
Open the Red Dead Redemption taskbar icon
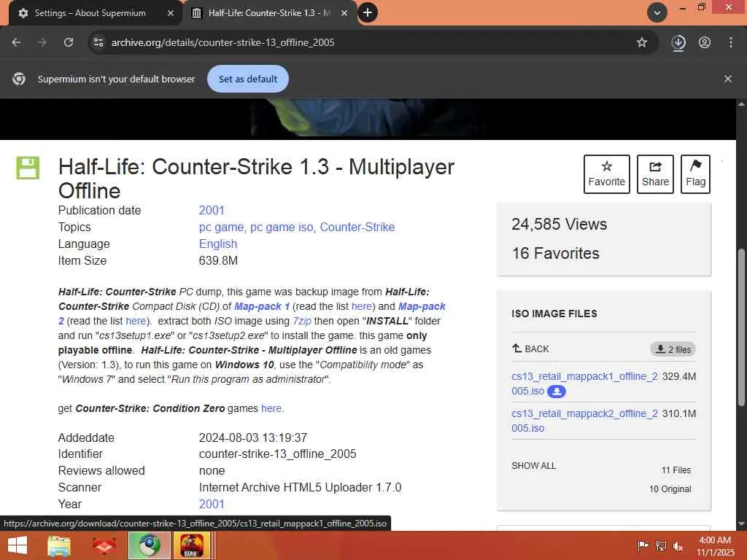192,545
